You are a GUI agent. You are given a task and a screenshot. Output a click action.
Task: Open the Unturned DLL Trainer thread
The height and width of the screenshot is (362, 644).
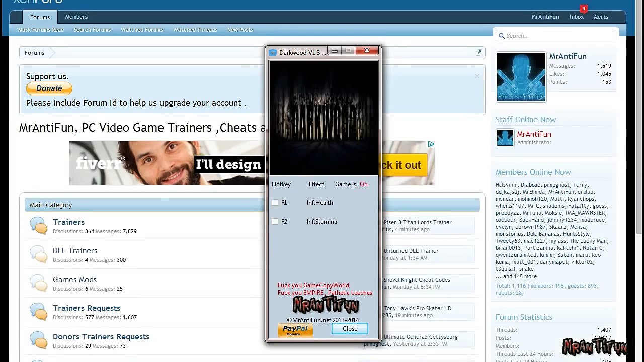(x=411, y=251)
